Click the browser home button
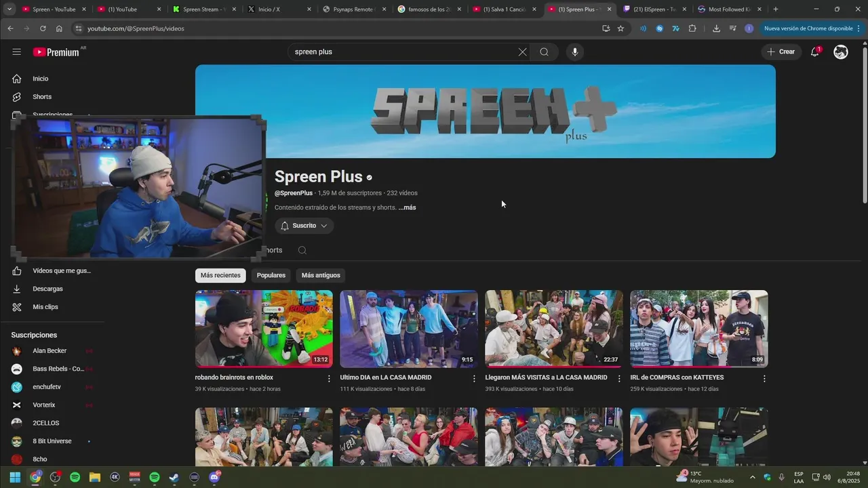The height and width of the screenshot is (488, 868). (x=59, y=28)
